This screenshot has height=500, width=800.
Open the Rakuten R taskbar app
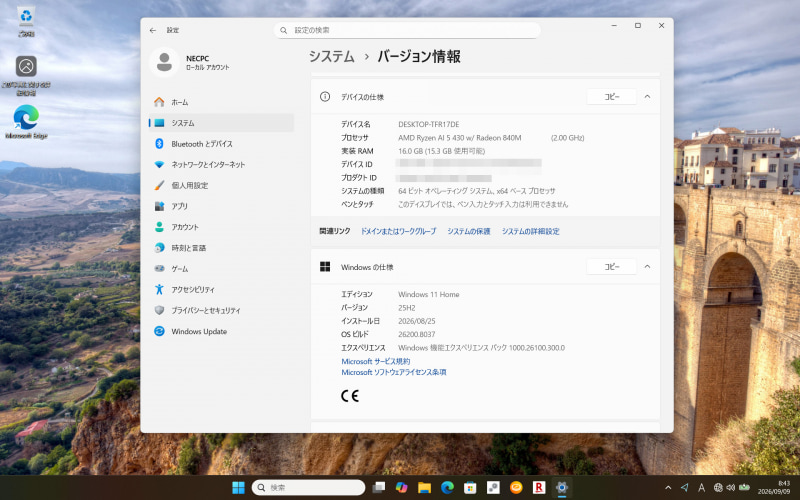(539, 488)
